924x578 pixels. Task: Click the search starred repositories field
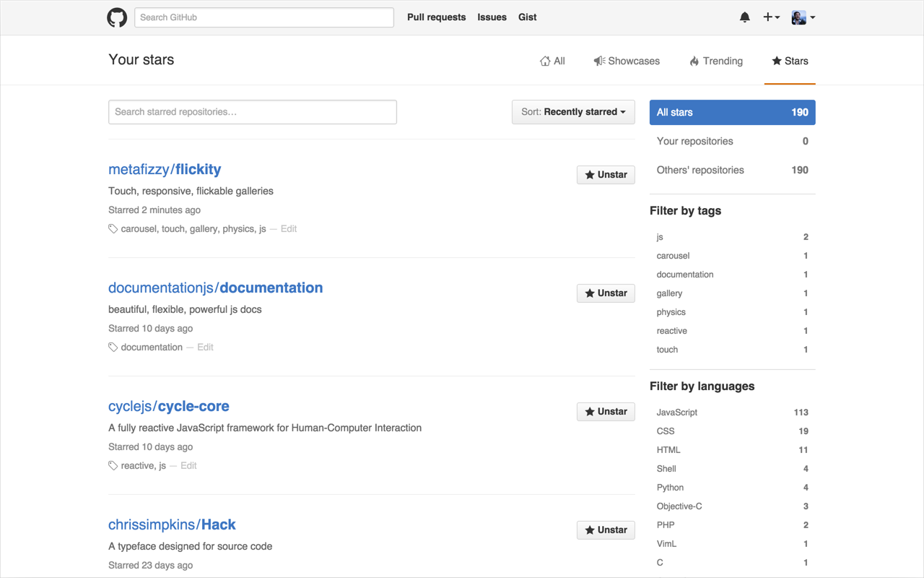[x=252, y=112]
